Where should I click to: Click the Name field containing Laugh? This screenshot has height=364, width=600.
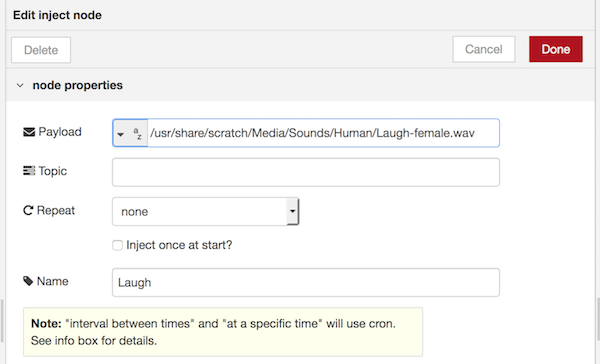(306, 282)
